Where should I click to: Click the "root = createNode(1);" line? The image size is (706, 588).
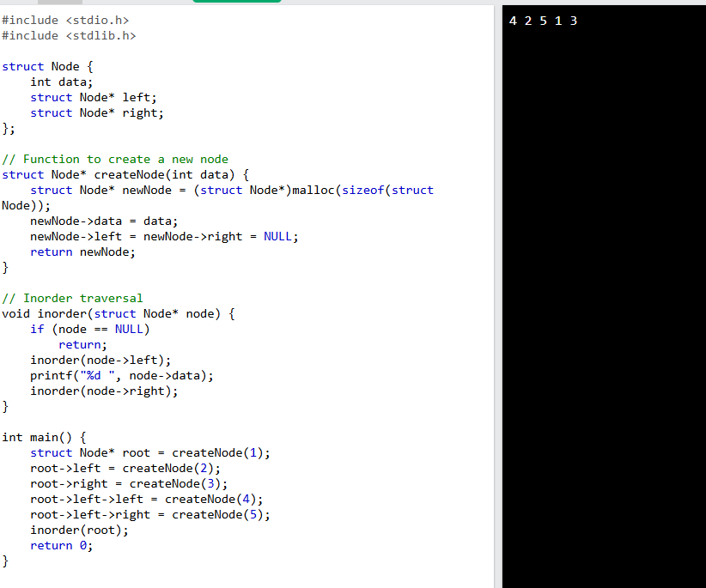[150, 452]
